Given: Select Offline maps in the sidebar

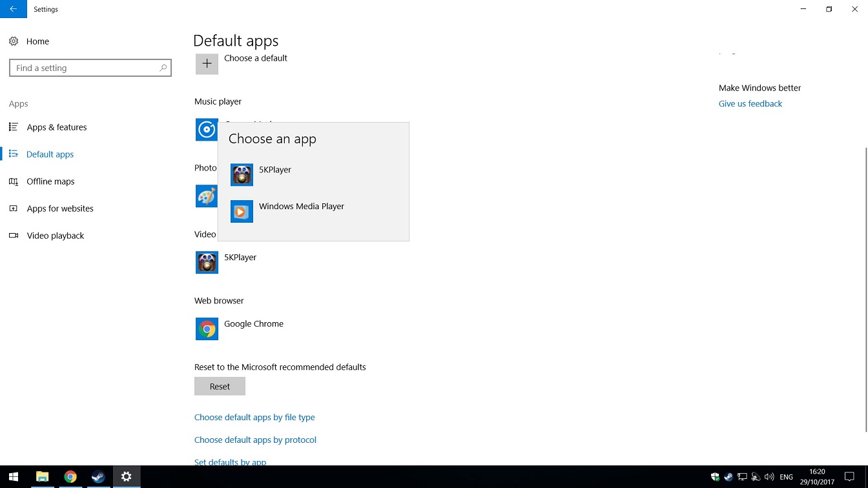Looking at the screenshot, I should pyautogui.click(x=50, y=181).
